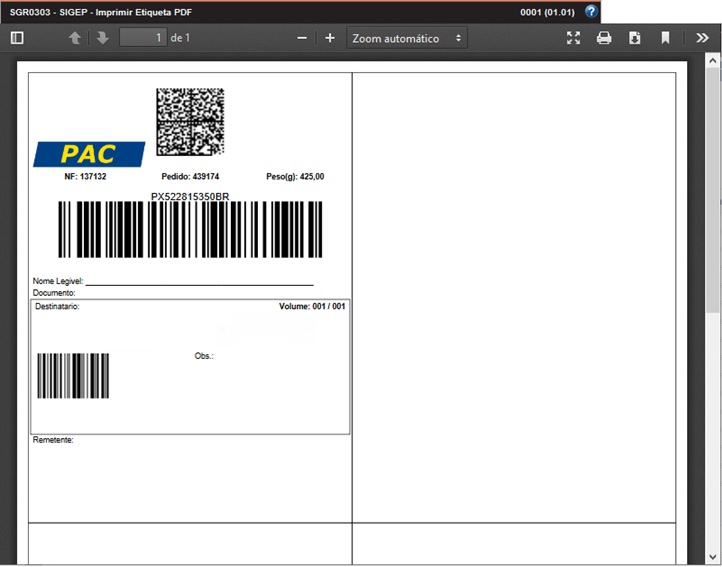Expand the tools menu chevrons
This screenshot has height=567, width=722.
click(x=703, y=38)
